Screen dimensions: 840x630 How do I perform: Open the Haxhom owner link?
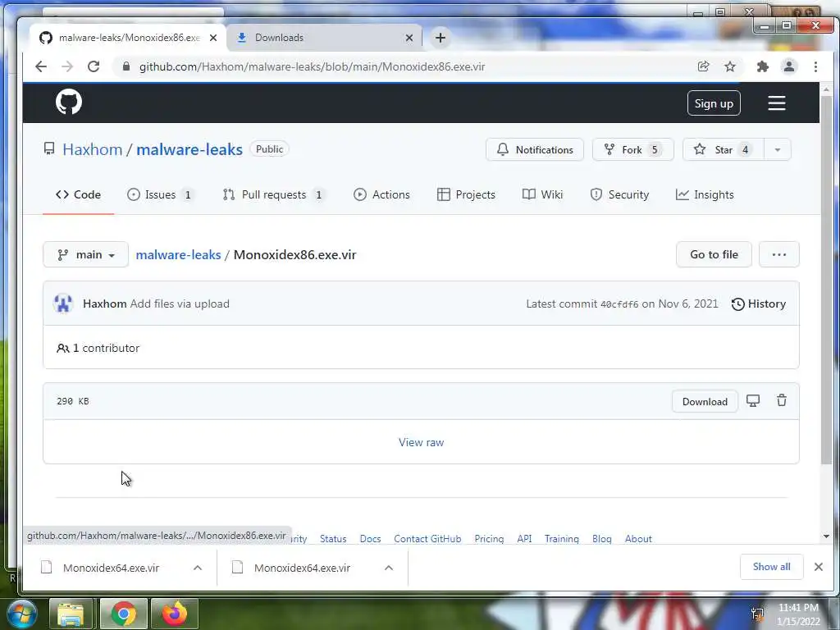(x=92, y=149)
